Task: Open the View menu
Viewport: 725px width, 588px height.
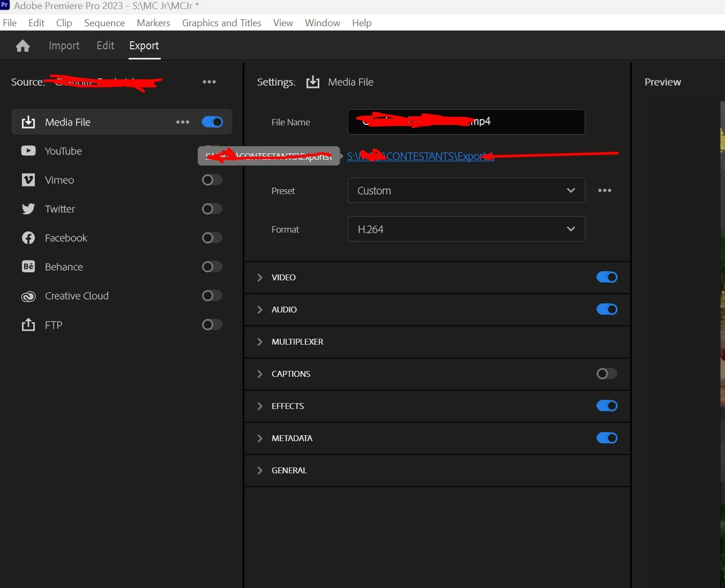Action: coord(283,23)
